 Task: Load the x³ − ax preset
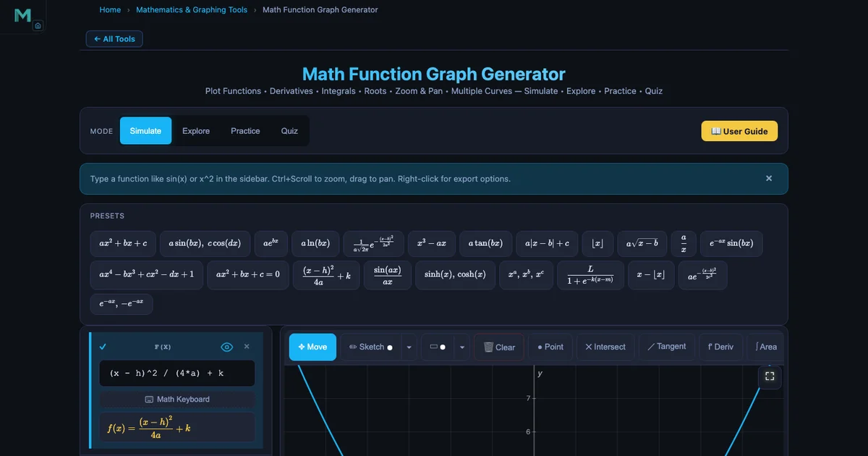coord(431,243)
